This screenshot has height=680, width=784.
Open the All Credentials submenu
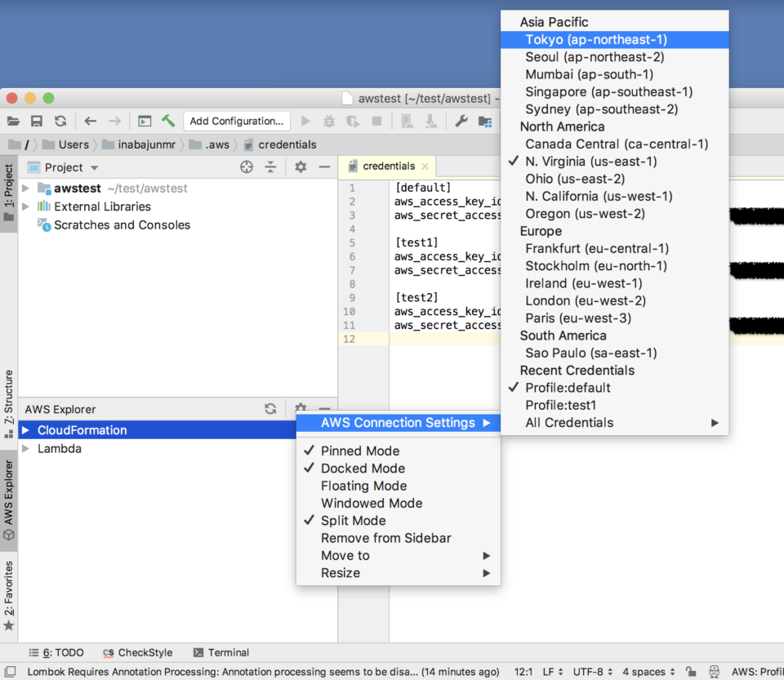tap(614, 423)
